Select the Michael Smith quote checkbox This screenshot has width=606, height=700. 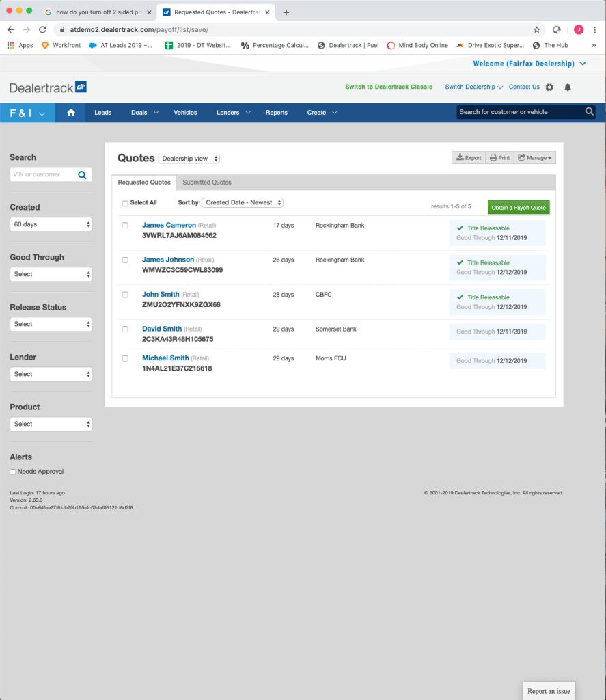(x=125, y=358)
